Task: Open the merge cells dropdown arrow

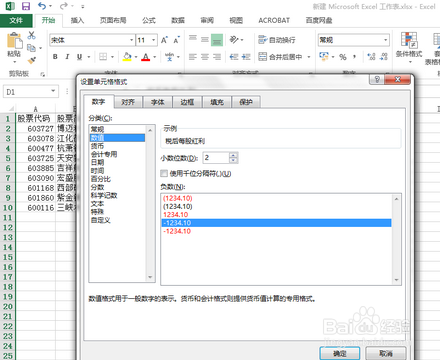Action: (309, 57)
